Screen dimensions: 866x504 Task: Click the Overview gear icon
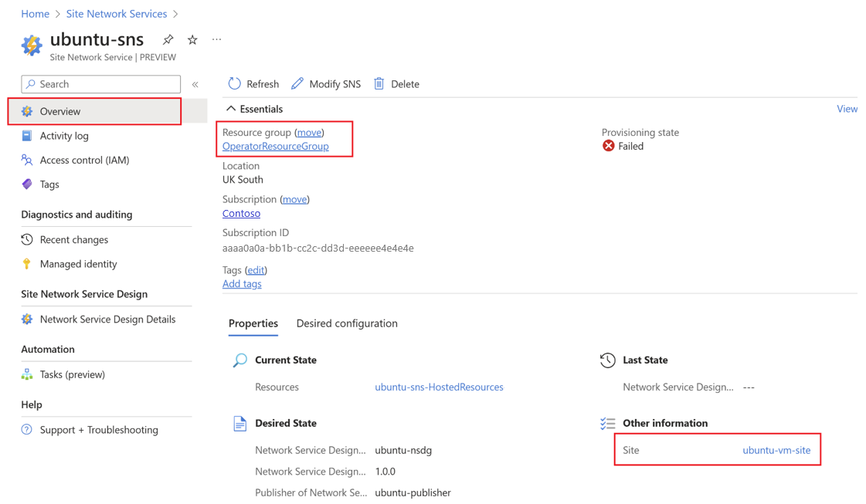[x=26, y=111]
